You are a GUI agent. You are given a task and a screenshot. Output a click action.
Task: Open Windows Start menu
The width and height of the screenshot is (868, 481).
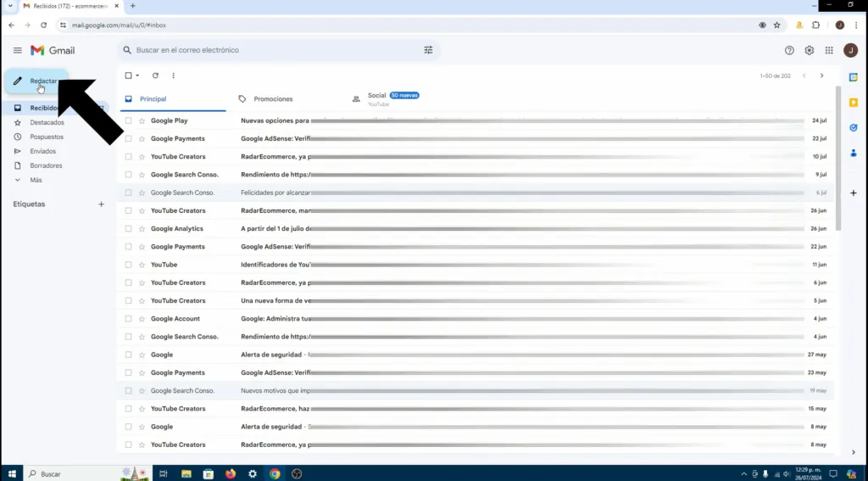(x=12, y=474)
